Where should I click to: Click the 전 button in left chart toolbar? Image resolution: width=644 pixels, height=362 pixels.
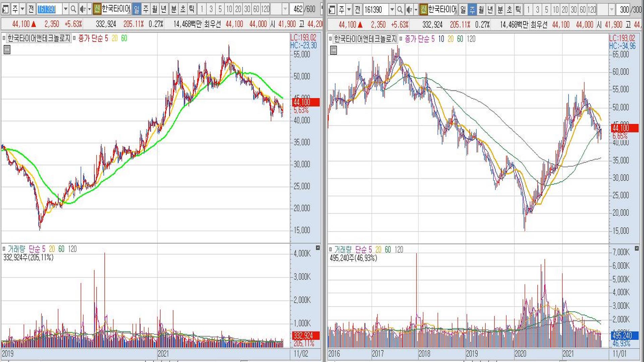click(31, 9)
